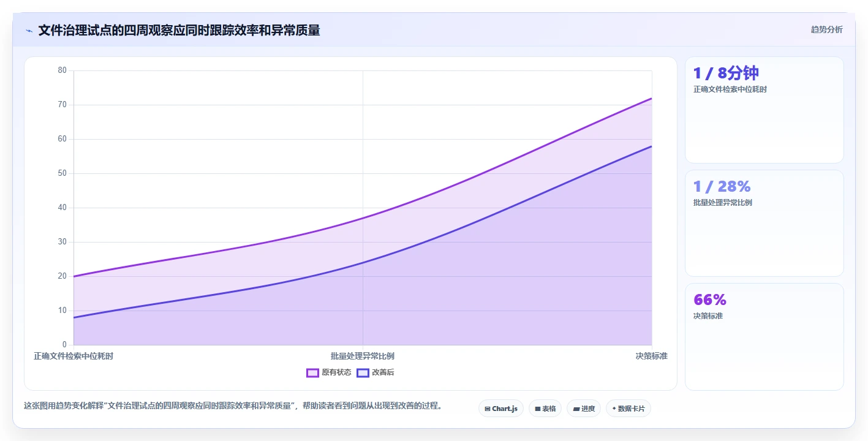Click the 原有状态 line end point at 决策标准

(652, 98)
